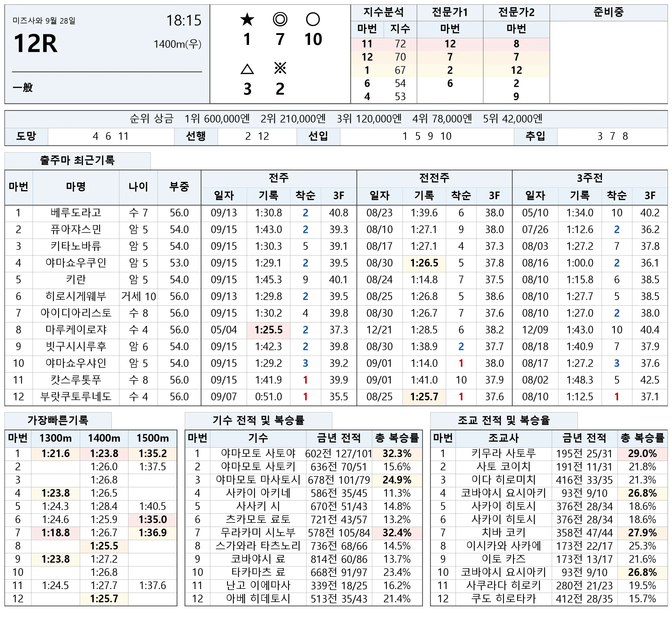Click the 총 복승률 header in jockey table

[x=397, y=438]
